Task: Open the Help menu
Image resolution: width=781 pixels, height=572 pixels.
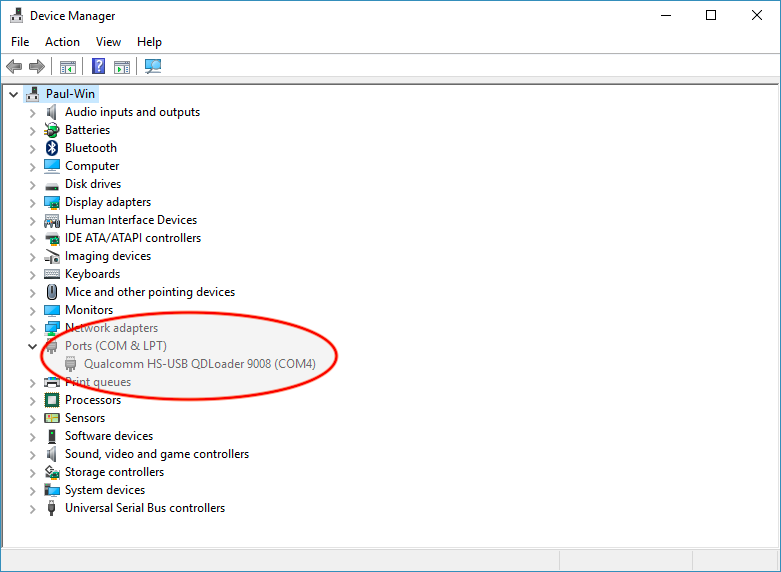Action: 149,42
